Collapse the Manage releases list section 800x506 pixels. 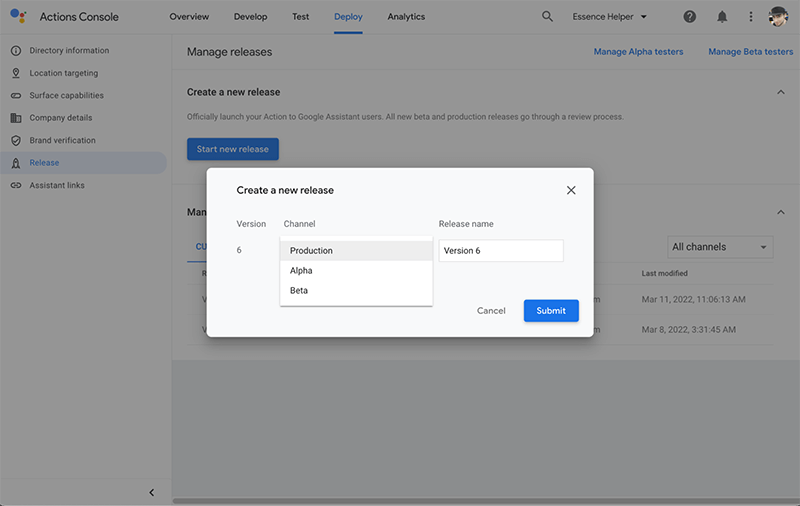point(781,212)
